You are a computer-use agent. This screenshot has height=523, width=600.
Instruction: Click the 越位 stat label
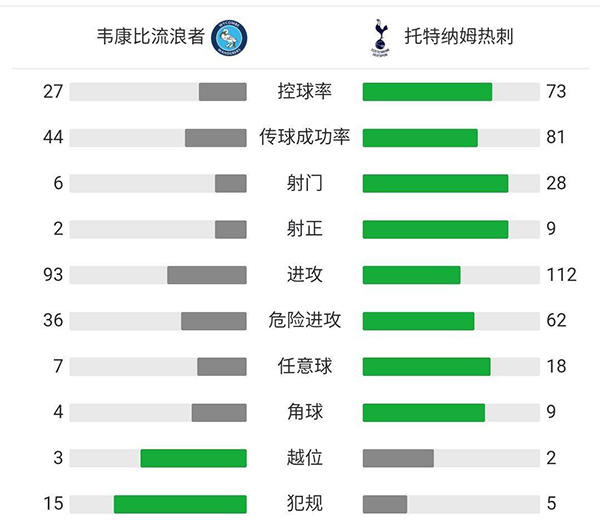[x=304, y=458]
